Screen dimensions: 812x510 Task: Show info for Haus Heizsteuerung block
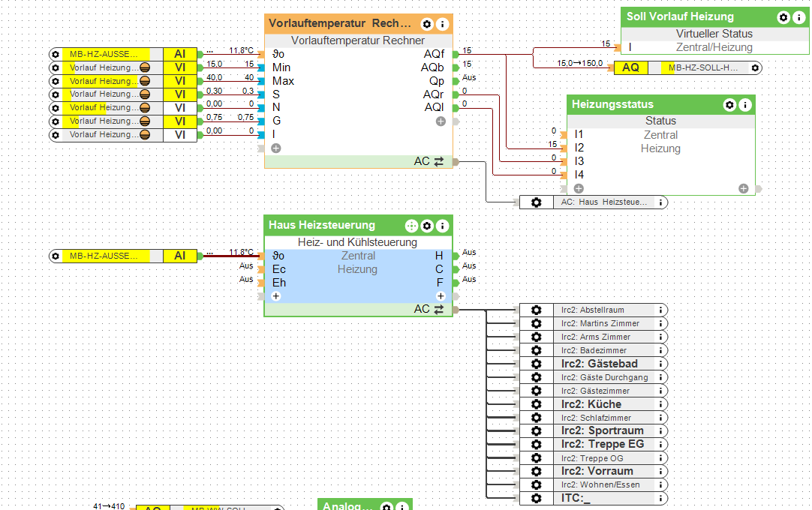coord(442,226)
